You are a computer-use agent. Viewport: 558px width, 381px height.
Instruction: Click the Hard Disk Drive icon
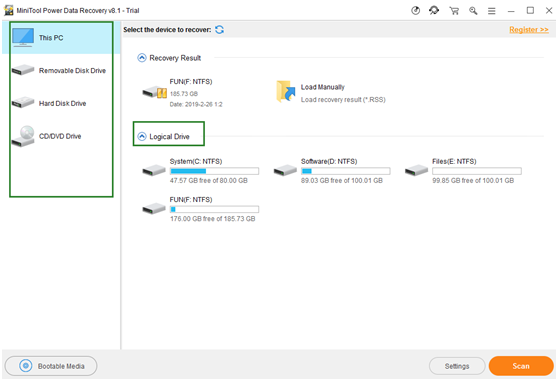(23, 102)
